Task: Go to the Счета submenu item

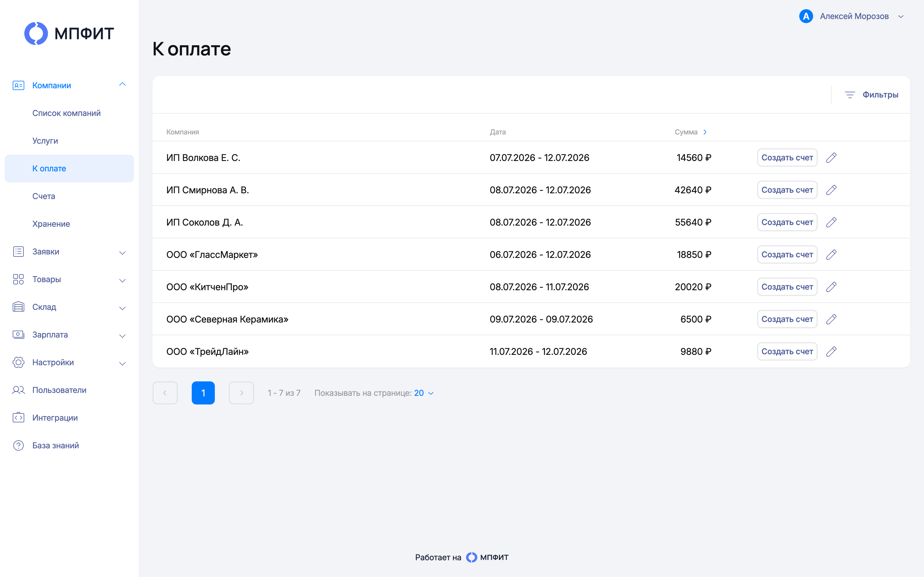Action: 44,196
